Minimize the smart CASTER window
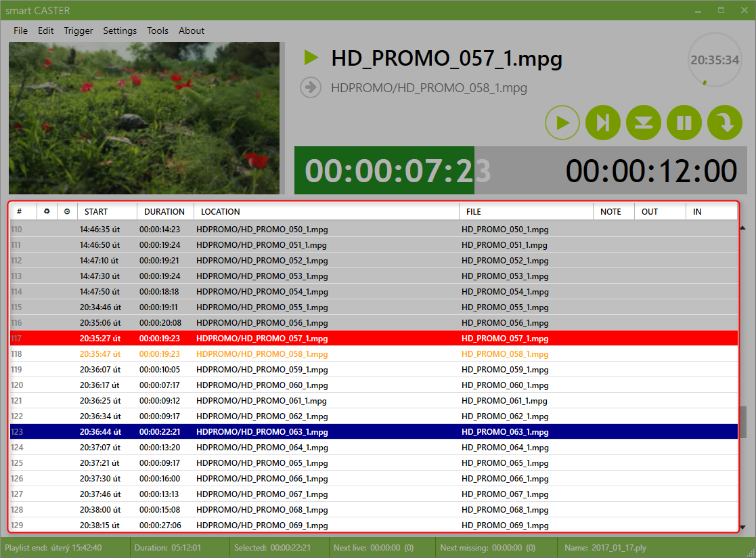 point(698,10)
